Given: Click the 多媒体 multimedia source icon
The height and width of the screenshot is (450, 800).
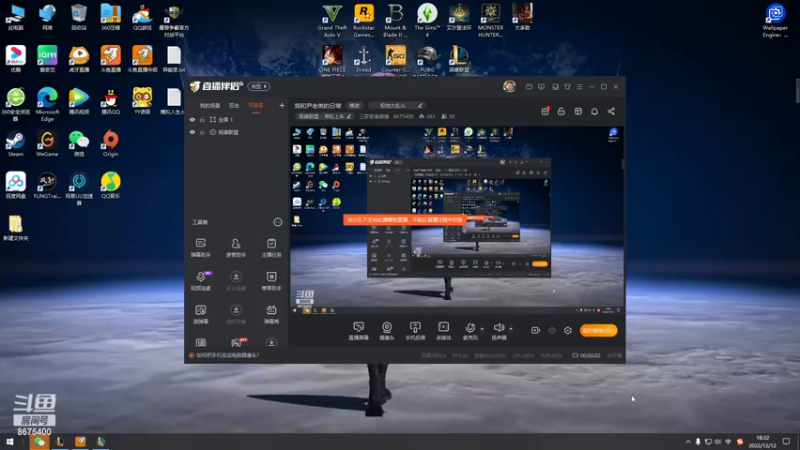Looking at the screenshot, I should click(443, 331).
